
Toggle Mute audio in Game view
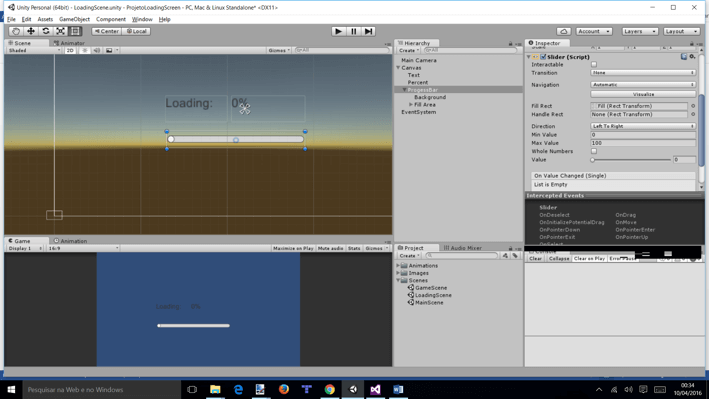[331, 248]
